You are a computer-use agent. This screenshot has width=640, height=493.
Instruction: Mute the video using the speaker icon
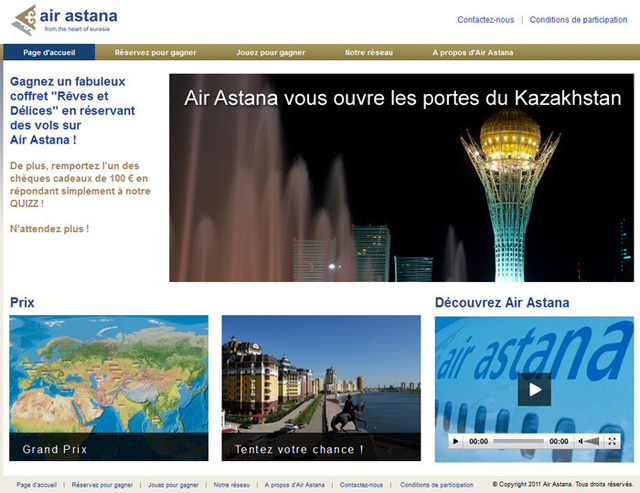(x=581, y=441)
